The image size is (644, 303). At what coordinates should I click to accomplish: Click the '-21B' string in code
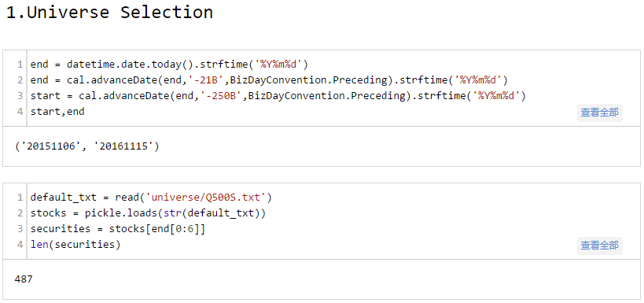tap(206, 80)
